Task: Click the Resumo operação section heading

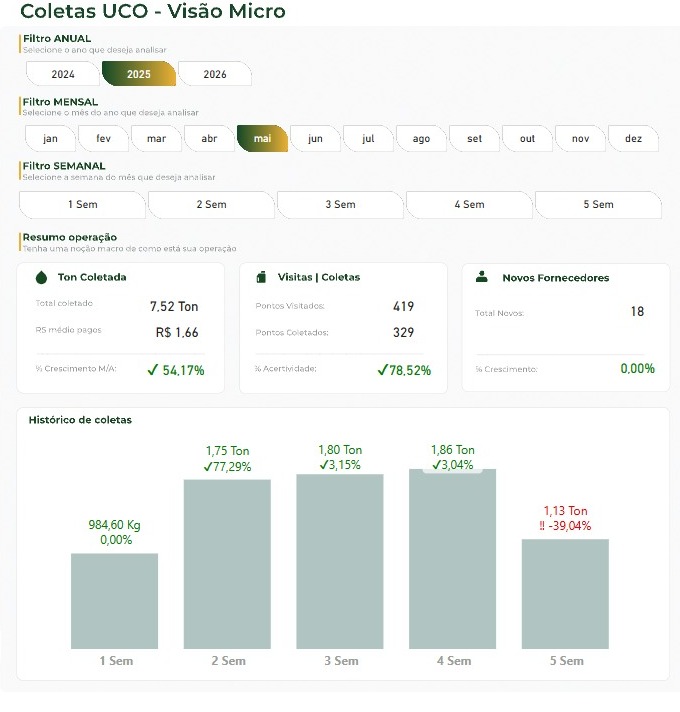Action: pos(70,237)
